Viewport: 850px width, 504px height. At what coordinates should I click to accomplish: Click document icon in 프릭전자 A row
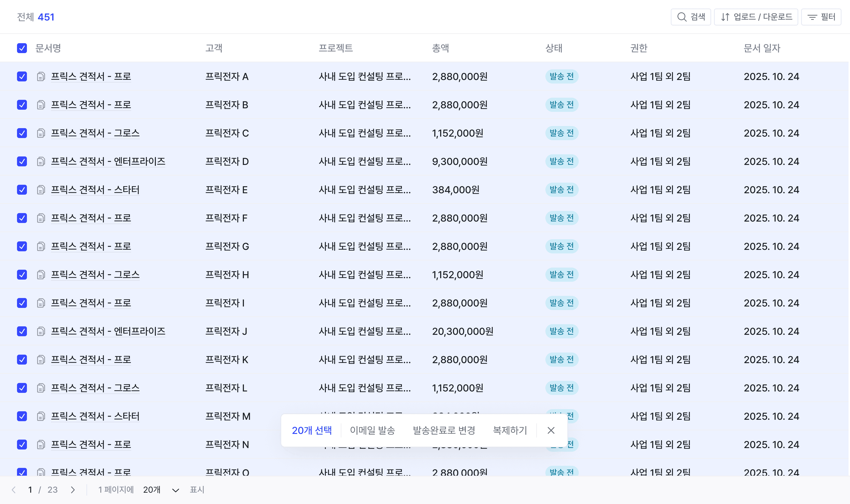click(x=41, y=76)
